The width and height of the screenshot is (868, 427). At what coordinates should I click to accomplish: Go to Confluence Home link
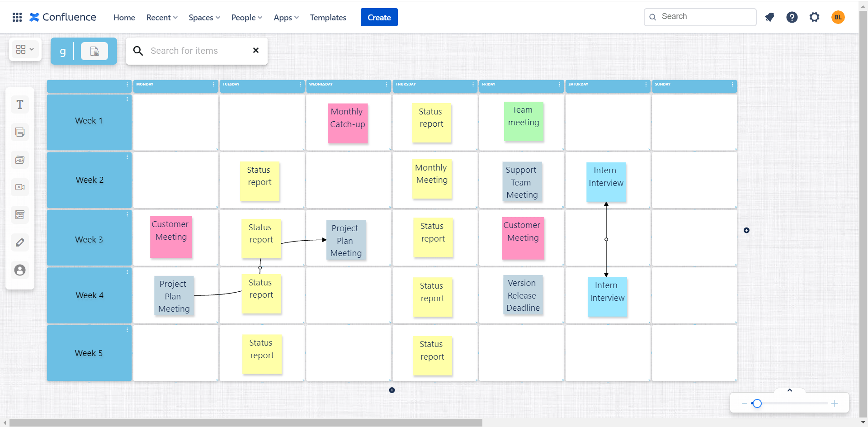(124, 18)
